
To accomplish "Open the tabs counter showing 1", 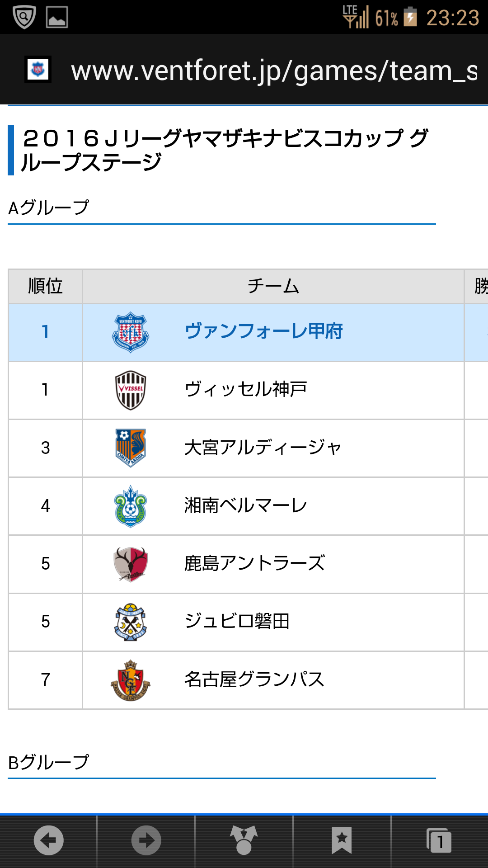I will pyautogui.click(x=439, y=840).
